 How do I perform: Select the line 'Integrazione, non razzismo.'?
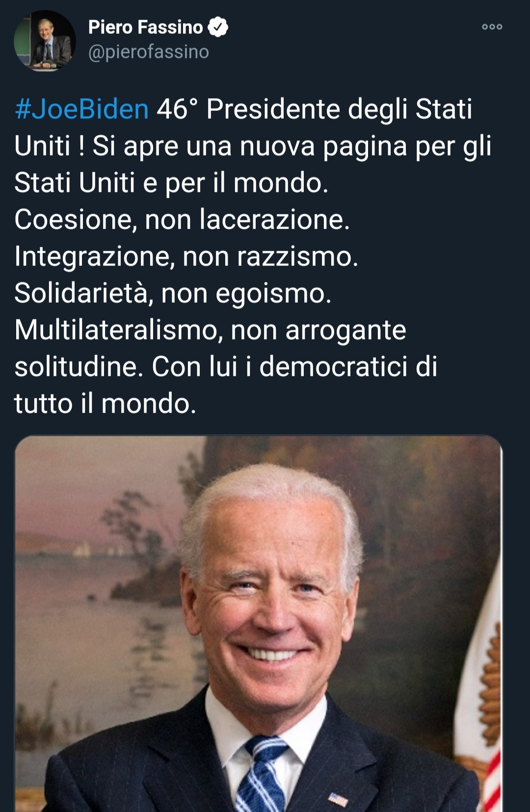click(186, 256)
